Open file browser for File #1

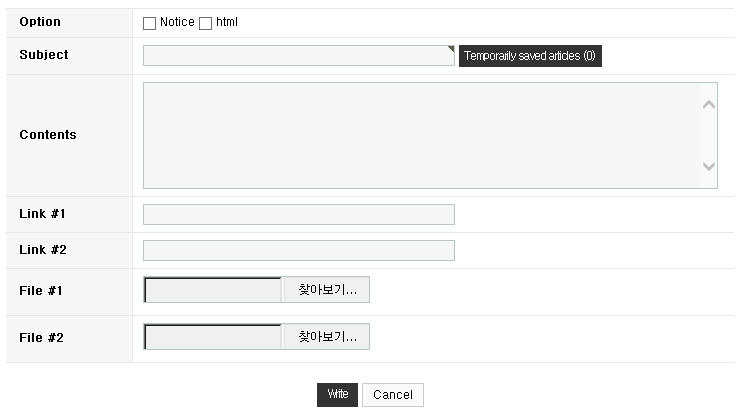click(x=326, y=290)
